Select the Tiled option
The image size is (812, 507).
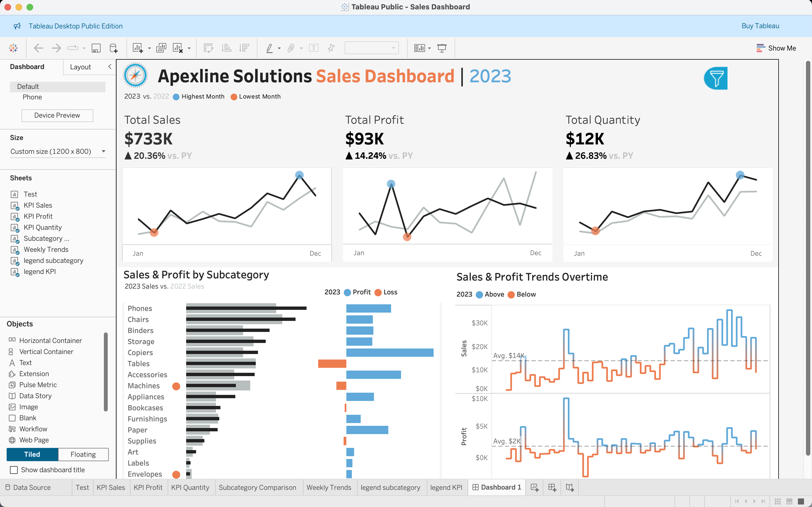[x=32, y=454]
